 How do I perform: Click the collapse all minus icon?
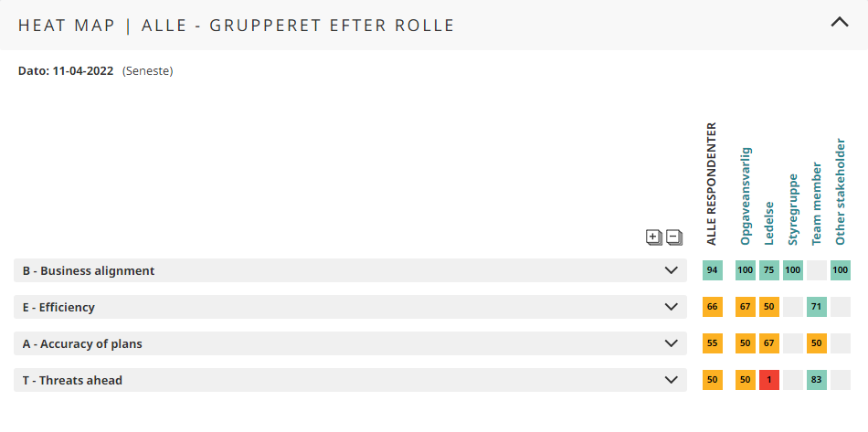674,237
